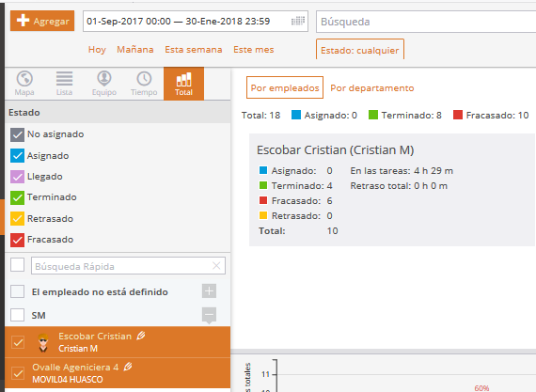
Task: Open calendar picker in date range field
Action: point(298,22)
